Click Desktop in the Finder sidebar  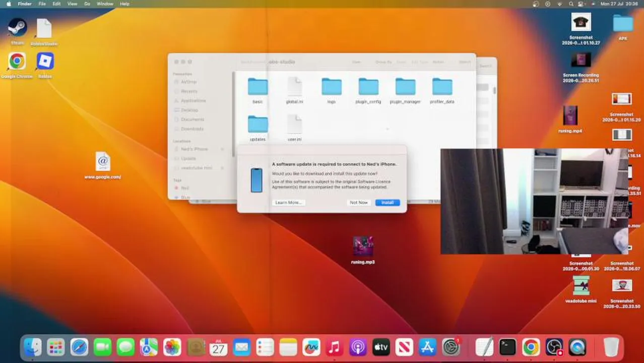pos(189,110)
